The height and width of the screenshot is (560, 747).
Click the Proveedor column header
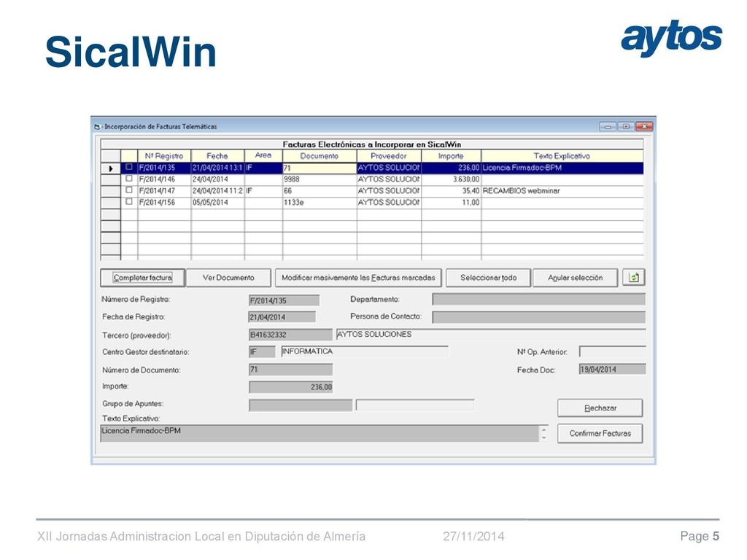389,156
